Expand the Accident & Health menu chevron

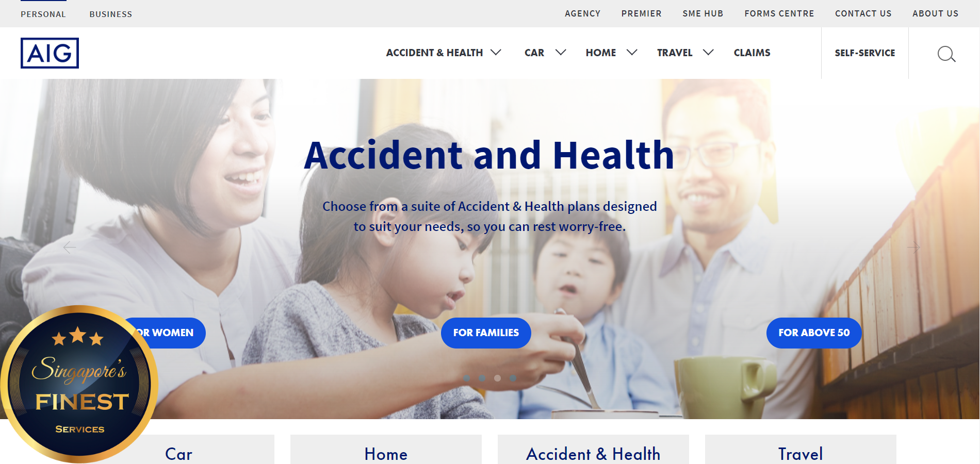[496, 53]
